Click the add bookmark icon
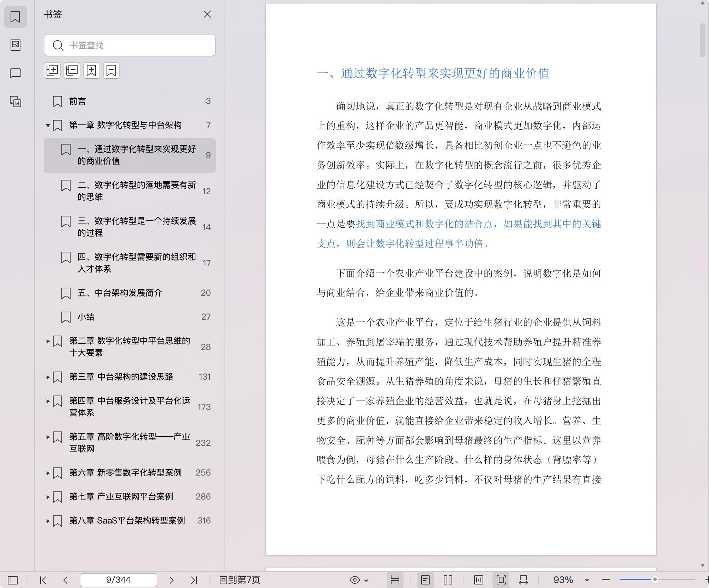The width and height of the screenshot is (709, 588). point(92,71)
